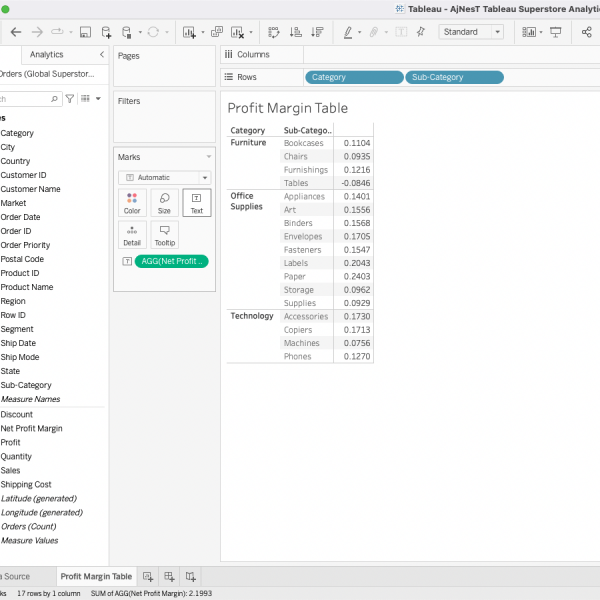
Task: Select the Profit Margin Table sheet tab
Action: click(x=96, y=576)
